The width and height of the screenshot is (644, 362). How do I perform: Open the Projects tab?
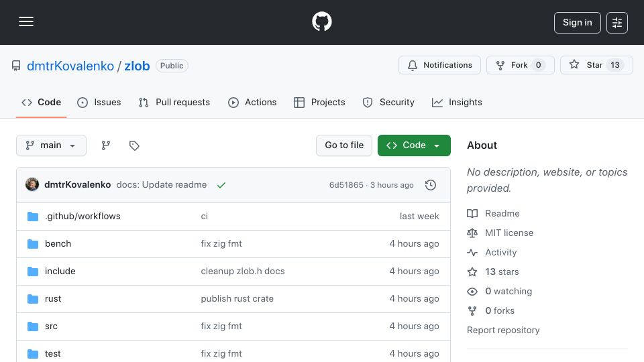coord(319,102)
